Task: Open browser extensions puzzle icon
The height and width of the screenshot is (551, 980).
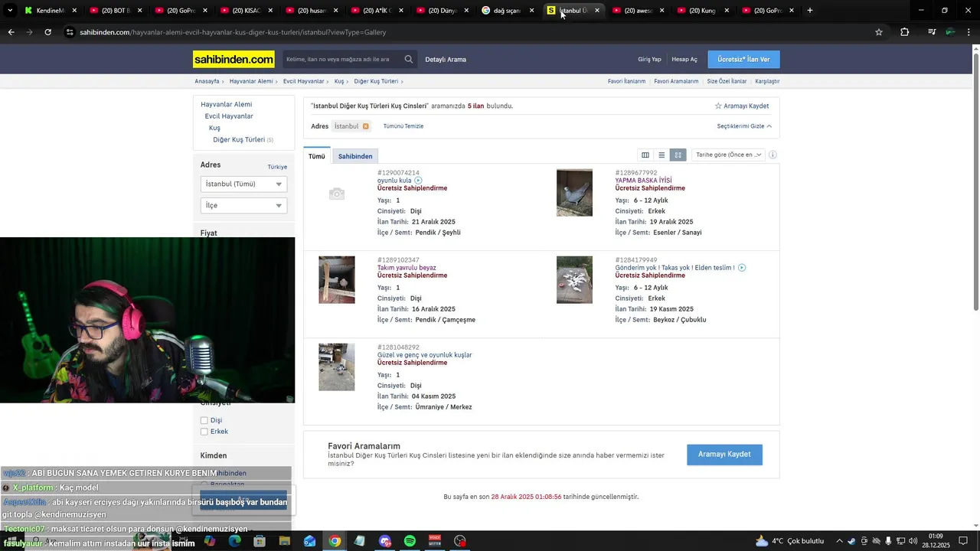Action: point(905,32)
